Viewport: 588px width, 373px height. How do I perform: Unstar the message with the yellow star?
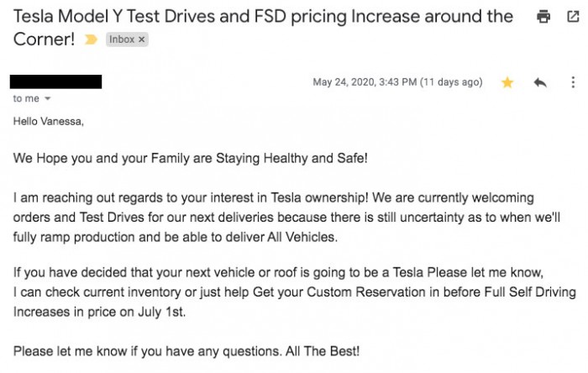coord(507,82)
